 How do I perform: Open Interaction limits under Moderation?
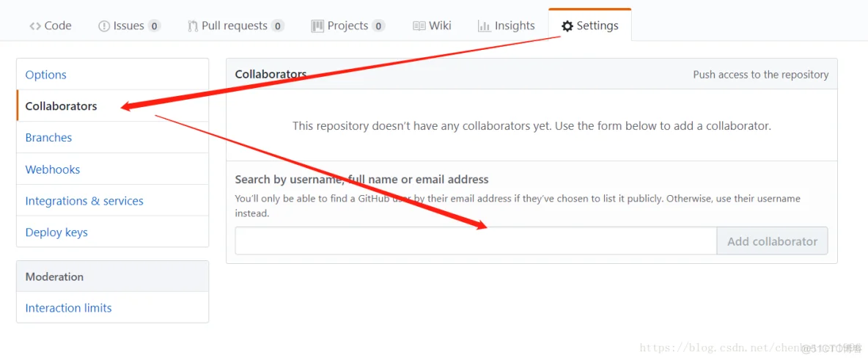[x=112, y=307]
